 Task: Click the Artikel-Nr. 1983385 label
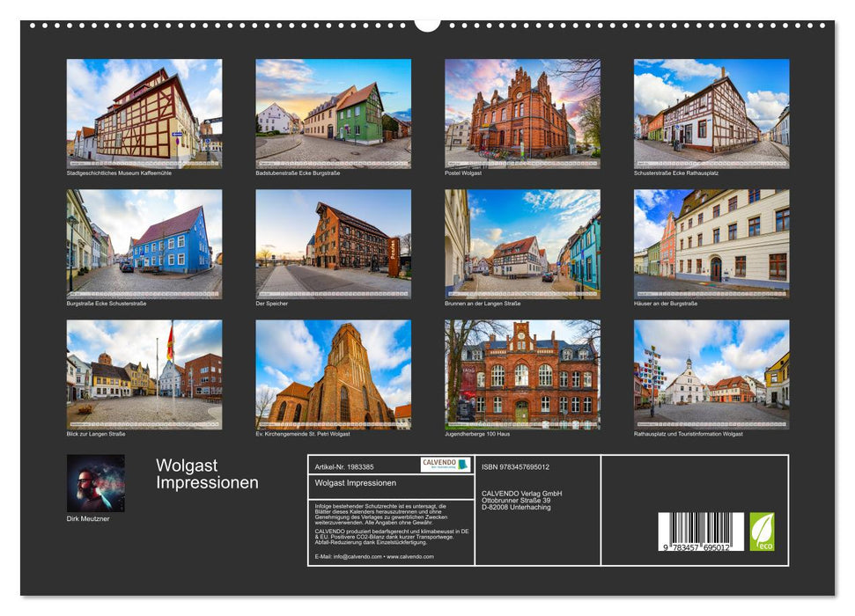343,467
